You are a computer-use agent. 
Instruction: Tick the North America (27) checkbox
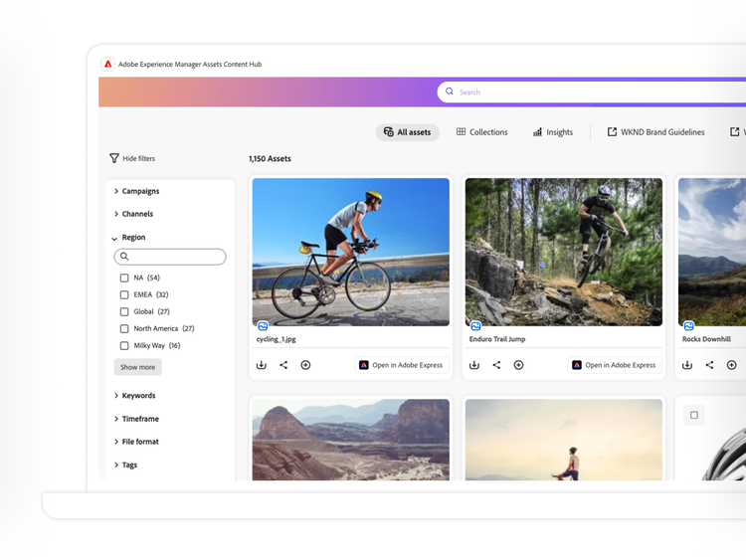click(x=124, y=329)
